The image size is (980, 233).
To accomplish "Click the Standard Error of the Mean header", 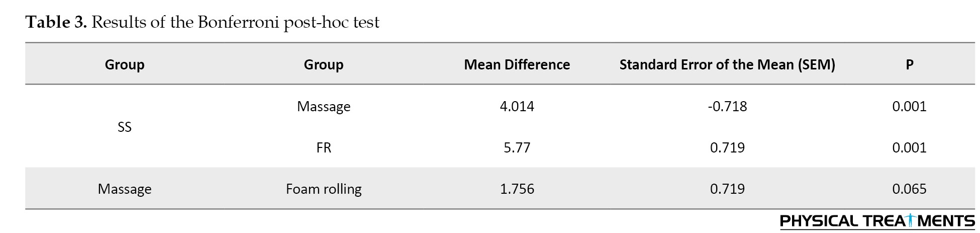I will coord(727,64).
